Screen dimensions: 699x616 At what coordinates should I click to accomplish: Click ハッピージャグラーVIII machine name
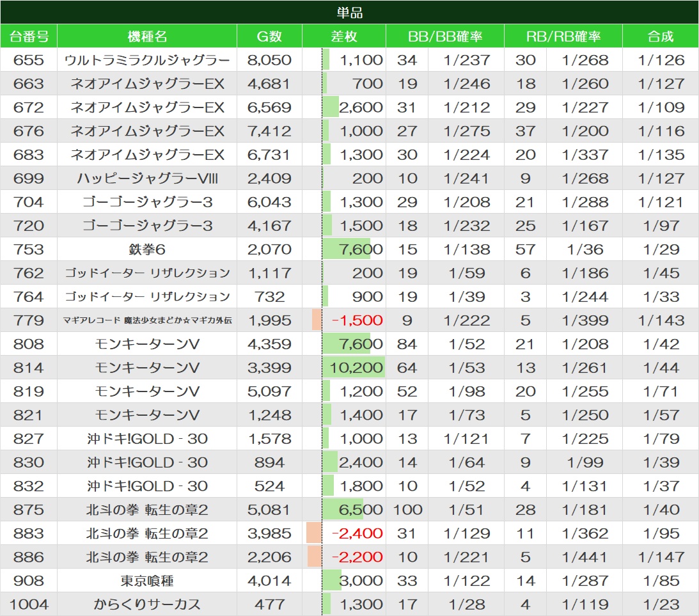pos(147,178)
